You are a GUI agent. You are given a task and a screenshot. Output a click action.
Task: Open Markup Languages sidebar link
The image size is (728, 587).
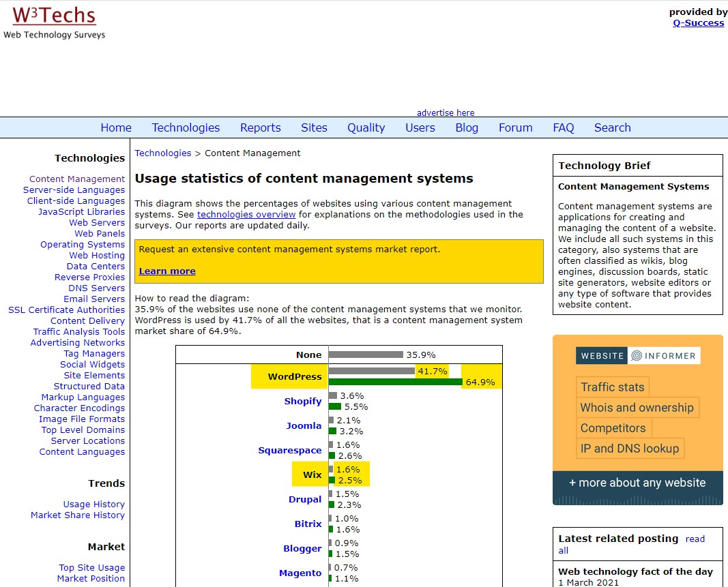tap(83, 397)
